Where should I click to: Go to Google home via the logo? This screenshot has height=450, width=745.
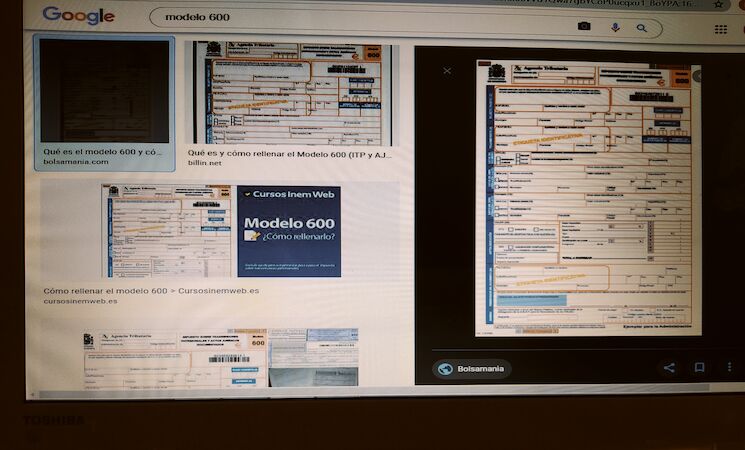pos(78,16)
